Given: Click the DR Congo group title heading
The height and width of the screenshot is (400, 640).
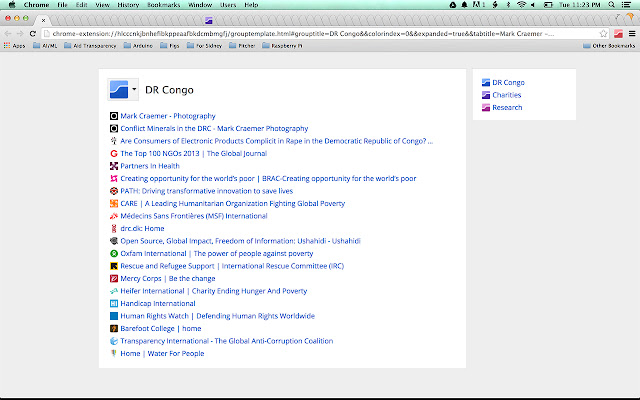Looking at the screenshot, I should (x=169, y=90).
